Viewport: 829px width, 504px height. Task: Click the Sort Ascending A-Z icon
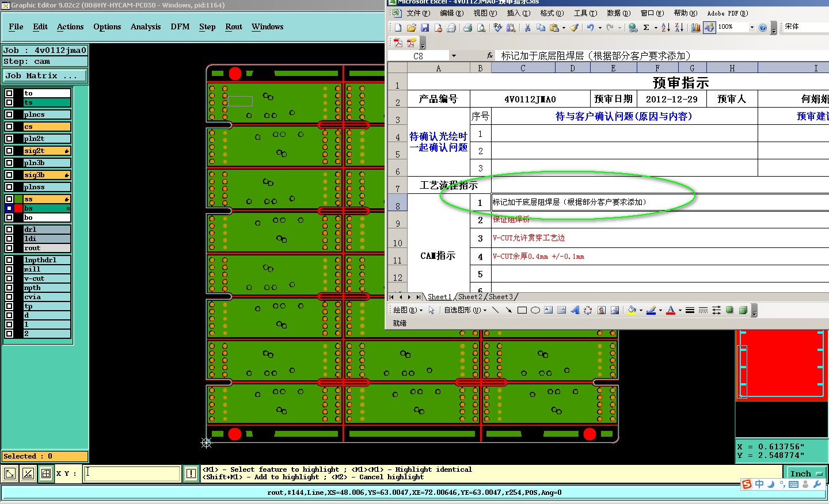666,27
